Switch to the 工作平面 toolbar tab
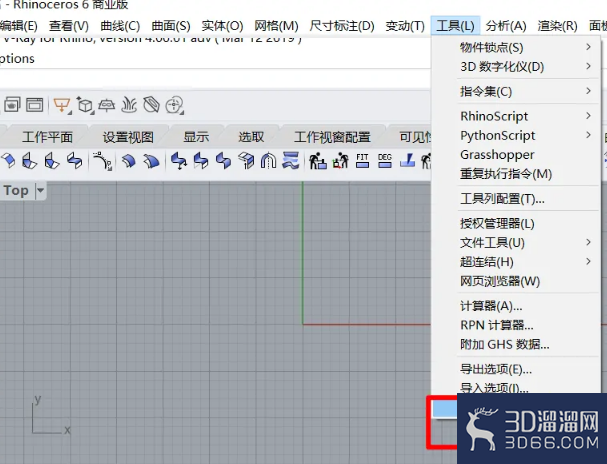This screenshot has width=607, height=464. [x=47, y=137]
